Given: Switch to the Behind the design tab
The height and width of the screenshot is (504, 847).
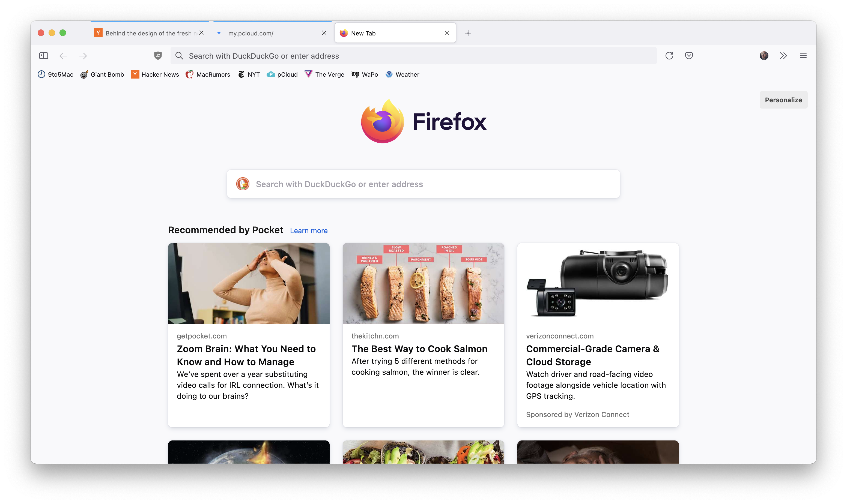Looking at the screenshot, I should click(146, 33).
